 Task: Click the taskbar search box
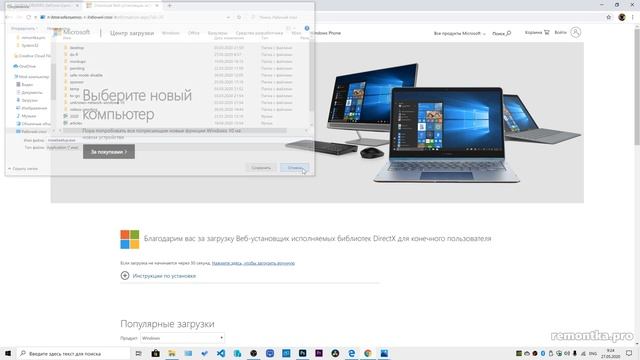pyautogui.click(x=73, y=353)
